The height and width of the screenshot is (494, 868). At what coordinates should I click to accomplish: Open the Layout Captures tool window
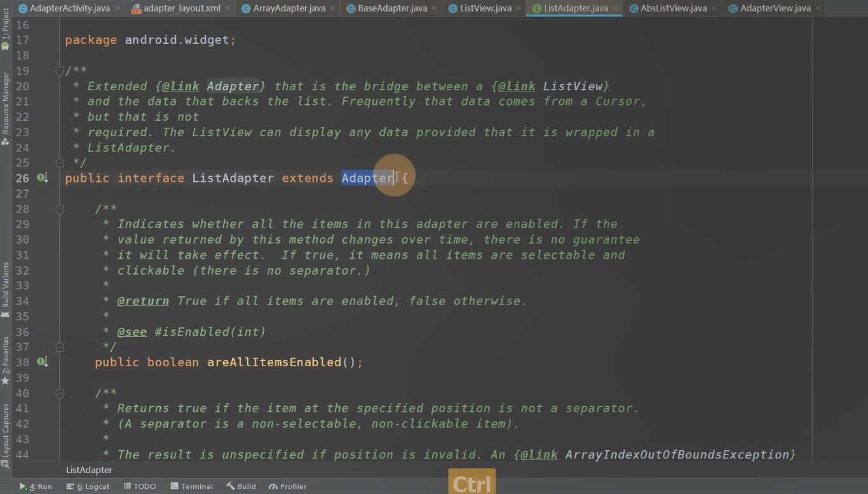(x=6, y=435)
